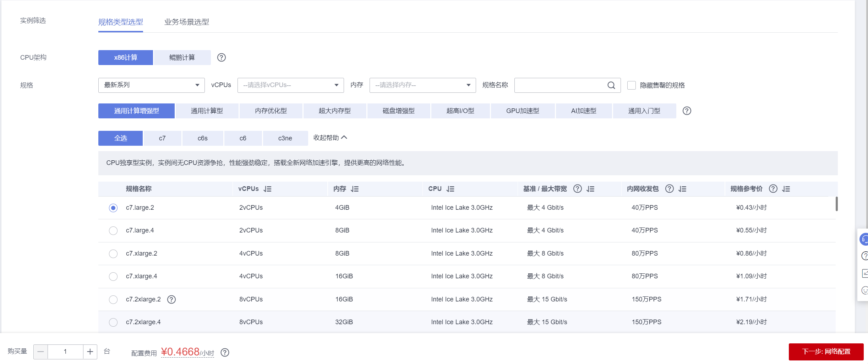This screenshot has width=868, height=364.
Task: Select 磁盘增强型 category
Action: pos(399,111)
